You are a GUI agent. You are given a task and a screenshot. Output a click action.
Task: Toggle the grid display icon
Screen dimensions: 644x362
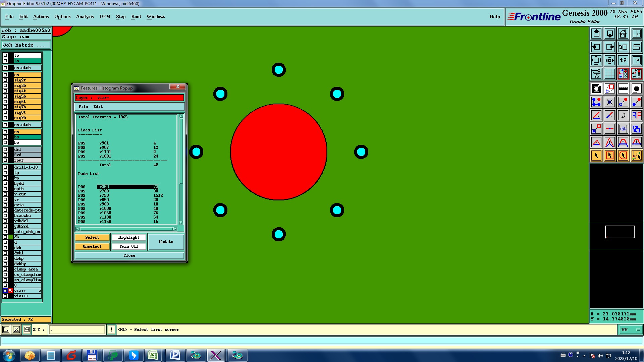[609, 74]
